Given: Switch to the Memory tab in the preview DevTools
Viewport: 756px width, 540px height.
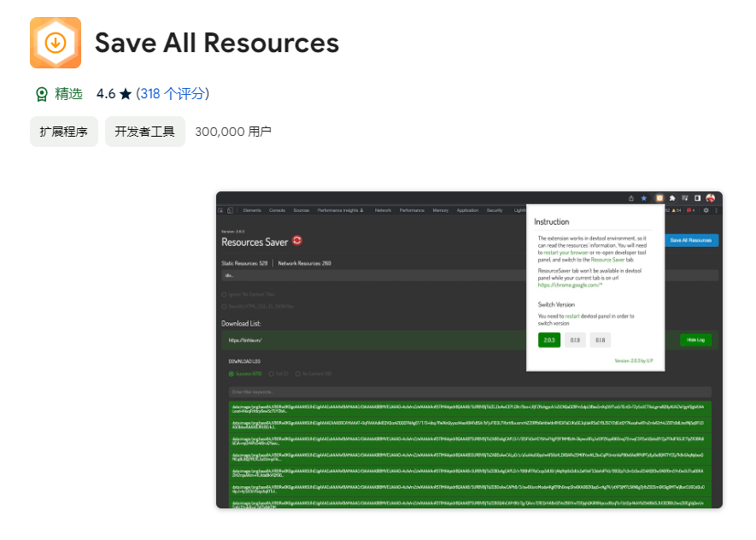Looking at the screenshot, I should pyautogui.click(x=441, y=211).
